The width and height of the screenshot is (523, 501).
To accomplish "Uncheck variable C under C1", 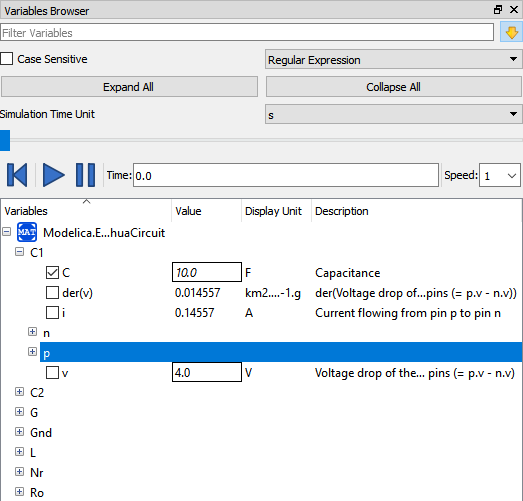I will (x=52, y=273).
